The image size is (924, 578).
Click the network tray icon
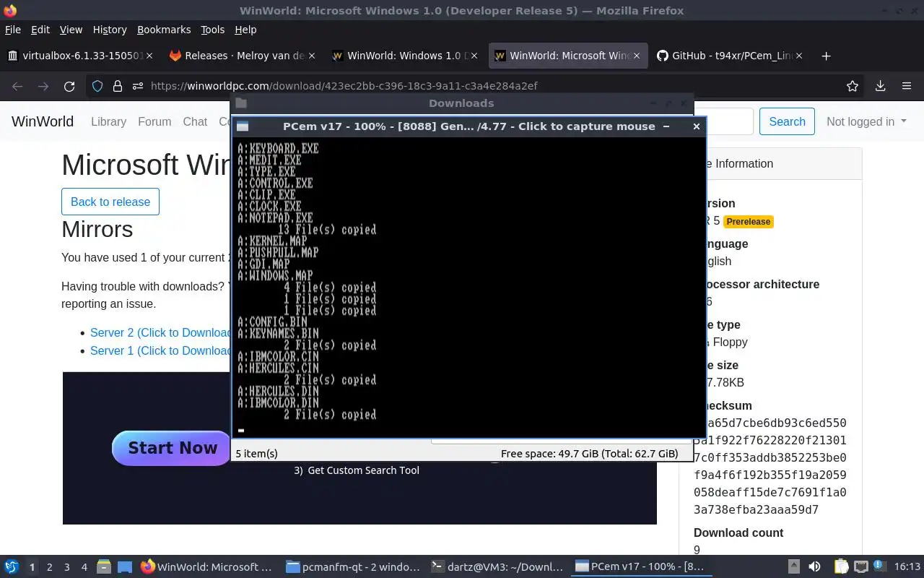tap(860, 567)
